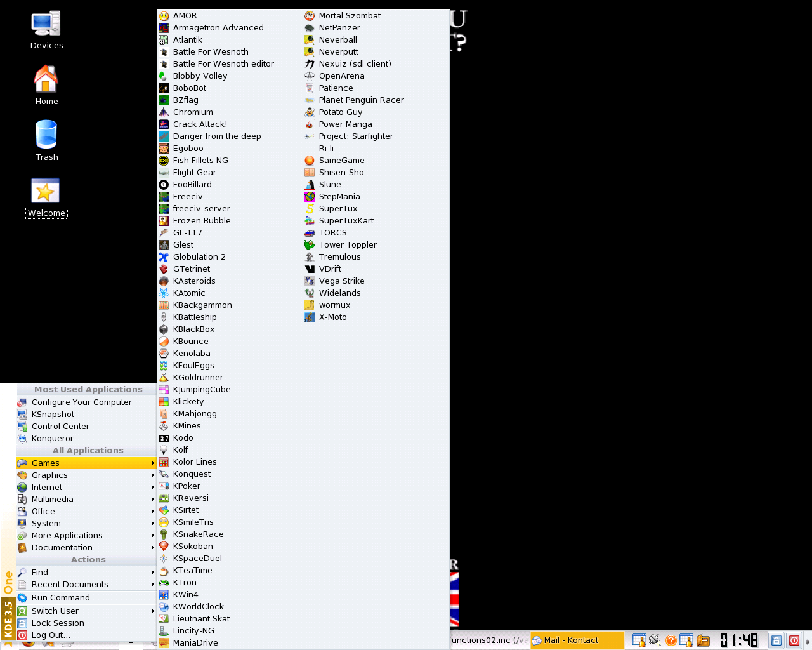Image resolution: width=812 pixels, height=650 pixels.
Task: Click the power plug tray icon
Action: click(655, 640)
